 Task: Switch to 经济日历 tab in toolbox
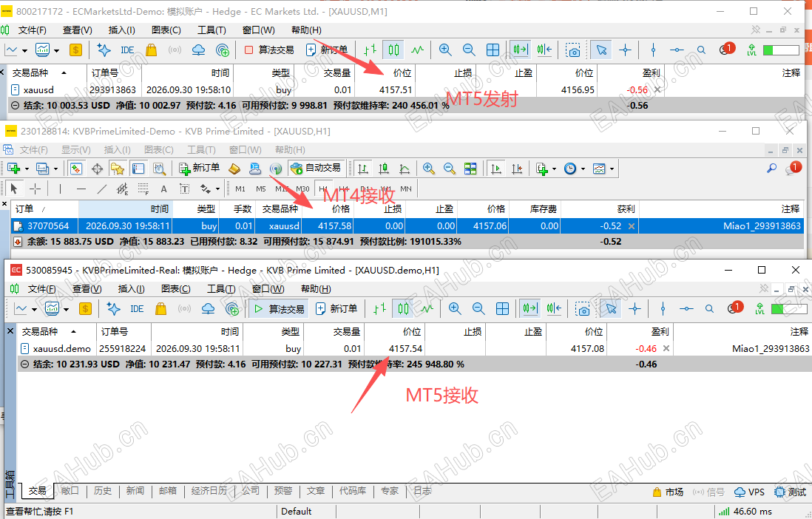tap(209, 491)
